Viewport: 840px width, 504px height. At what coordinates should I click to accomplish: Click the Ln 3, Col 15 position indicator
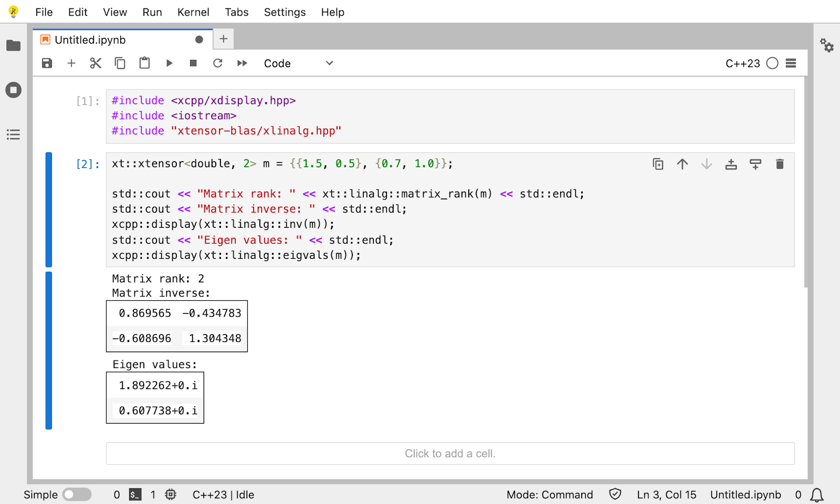click(x=667, y=495)
